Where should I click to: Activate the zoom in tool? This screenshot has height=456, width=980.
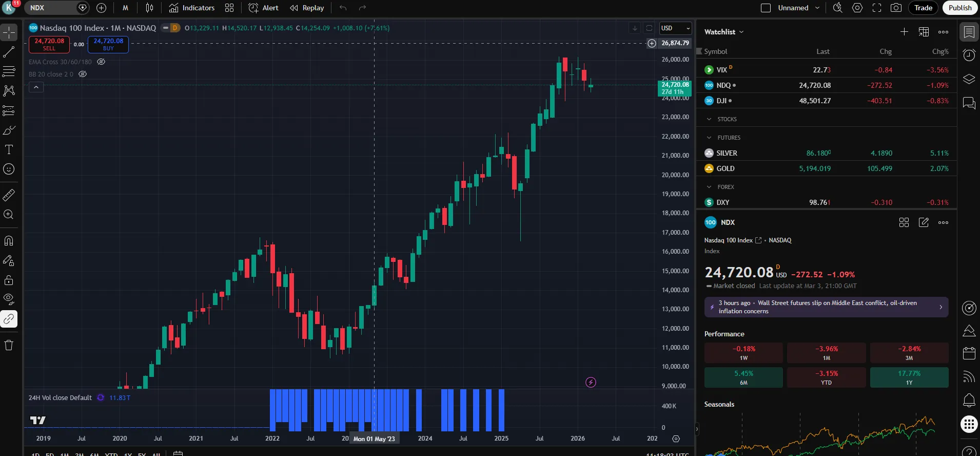[x=9, y=215]
